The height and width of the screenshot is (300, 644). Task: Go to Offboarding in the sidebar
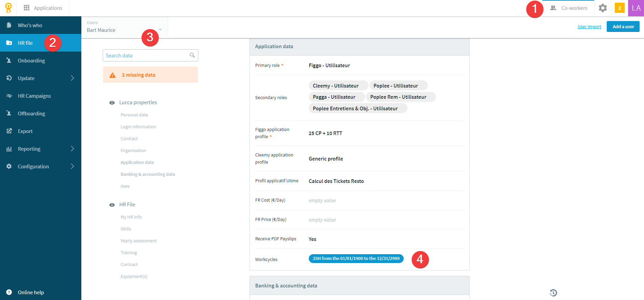41,113
